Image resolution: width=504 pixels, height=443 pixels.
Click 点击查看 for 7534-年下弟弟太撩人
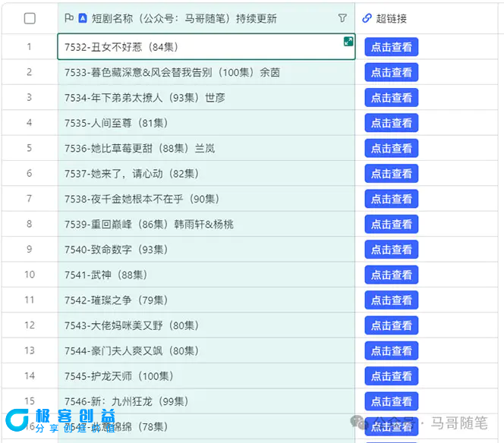[x=391, y=98]
